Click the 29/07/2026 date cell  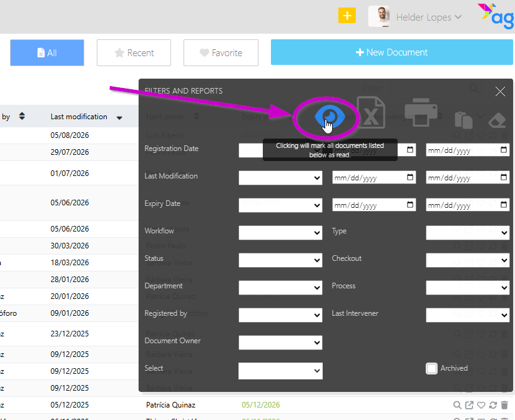(x=70, y=152)
